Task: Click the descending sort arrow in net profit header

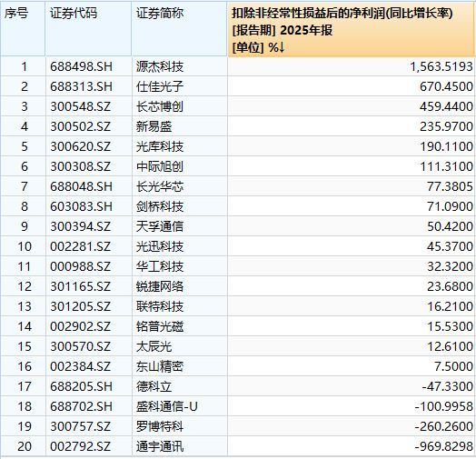Action: click(281, 47)
